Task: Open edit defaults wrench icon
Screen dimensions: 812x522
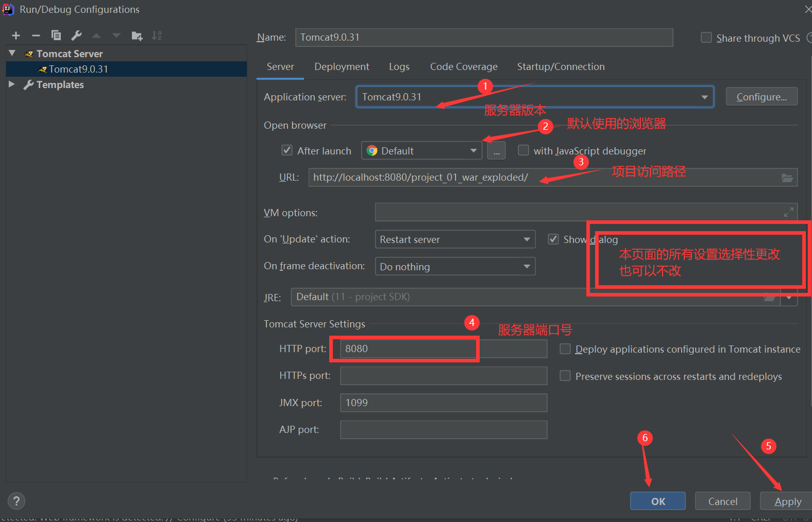Action: (x=76, y=36)
